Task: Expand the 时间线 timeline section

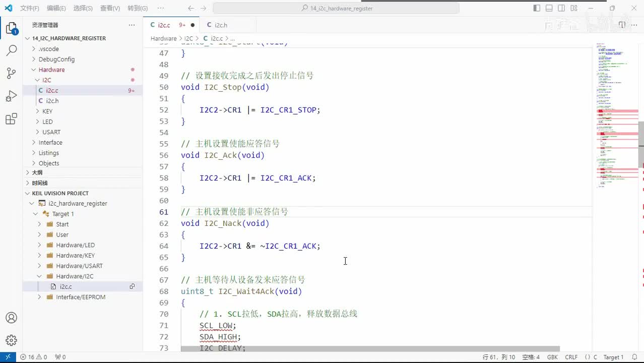Action: (x=39, y=183)
